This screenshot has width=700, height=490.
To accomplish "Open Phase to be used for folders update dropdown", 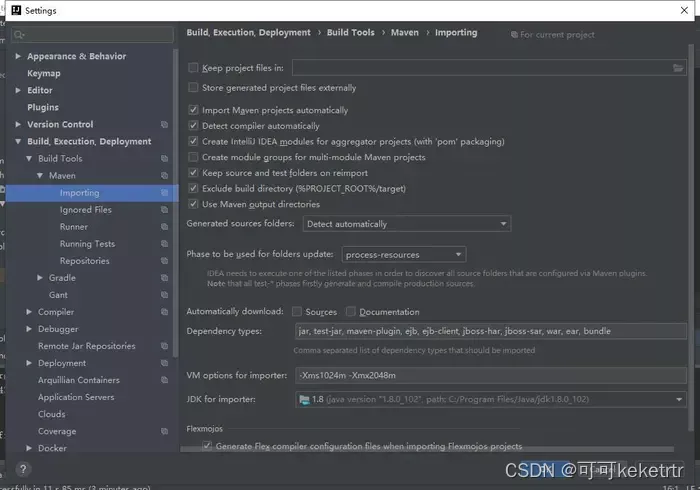I will (x=404, y=254).
